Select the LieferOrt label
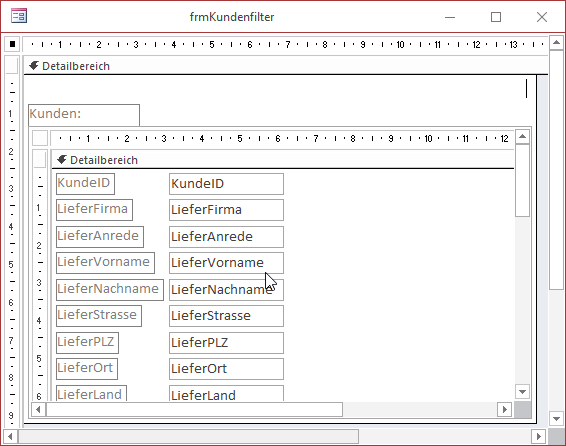The height and width of the screenshot is (446, 566). (x=87, y=369)
